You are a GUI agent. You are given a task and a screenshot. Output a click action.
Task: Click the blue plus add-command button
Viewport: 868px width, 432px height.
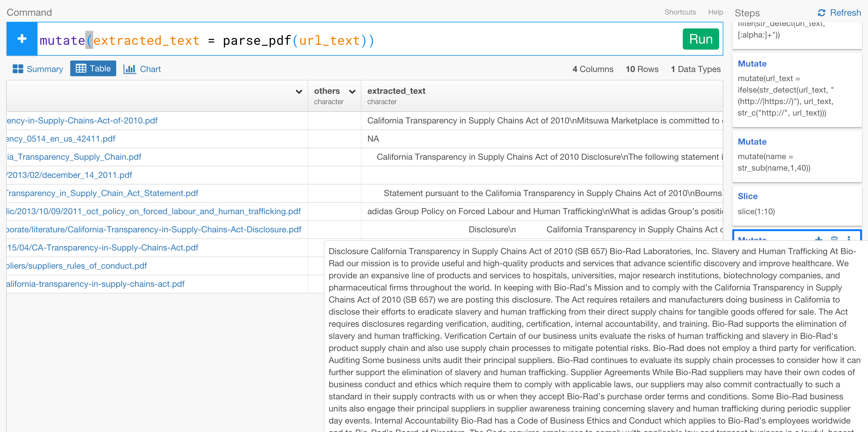point(22,39)
